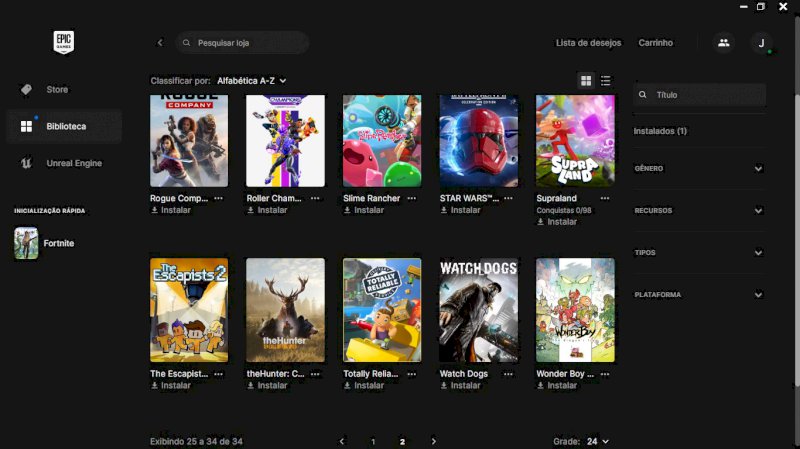The width and height of the screenshot is (800, 449).
Task: Open the Roller Champions cover
Action: click(x=285, y=141)
